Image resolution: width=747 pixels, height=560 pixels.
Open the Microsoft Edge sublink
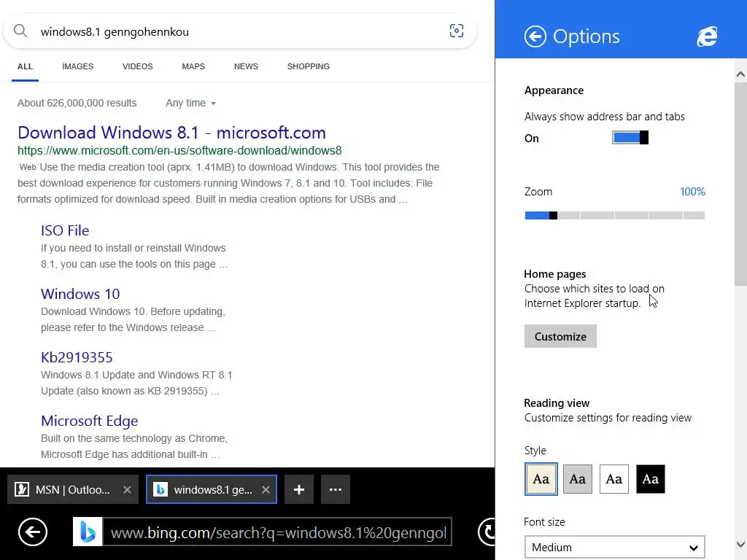pos(89,421)
